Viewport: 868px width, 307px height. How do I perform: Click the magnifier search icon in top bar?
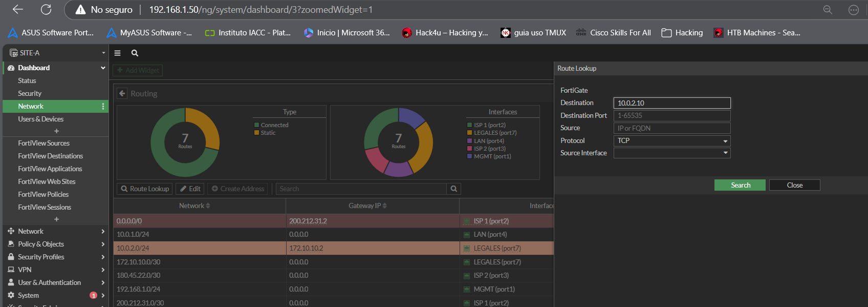135,53
